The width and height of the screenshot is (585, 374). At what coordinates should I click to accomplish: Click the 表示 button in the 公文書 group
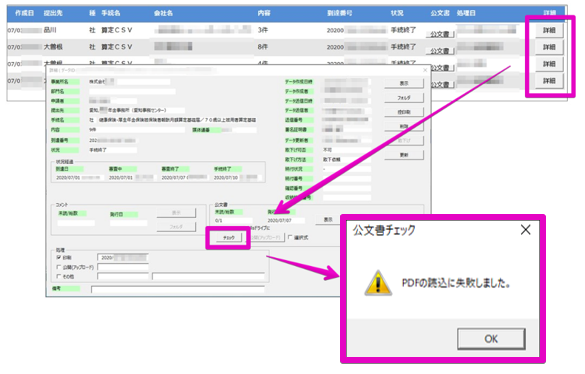[x=328, y=220]
